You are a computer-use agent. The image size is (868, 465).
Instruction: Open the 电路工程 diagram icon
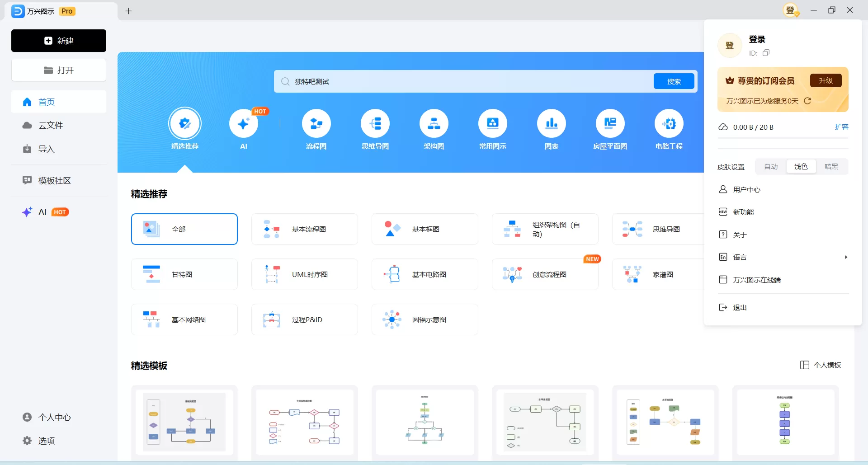pos(669,123)
